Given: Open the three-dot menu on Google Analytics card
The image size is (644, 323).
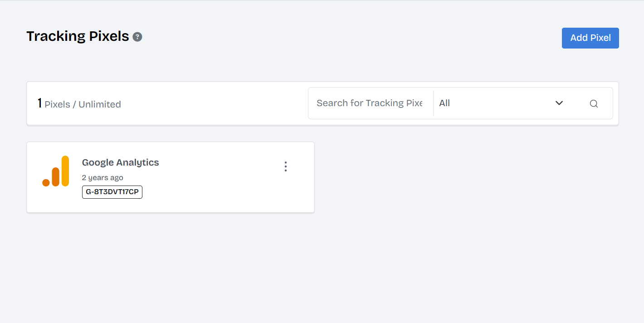Looking at the screenshot, I should coord(286,166).
